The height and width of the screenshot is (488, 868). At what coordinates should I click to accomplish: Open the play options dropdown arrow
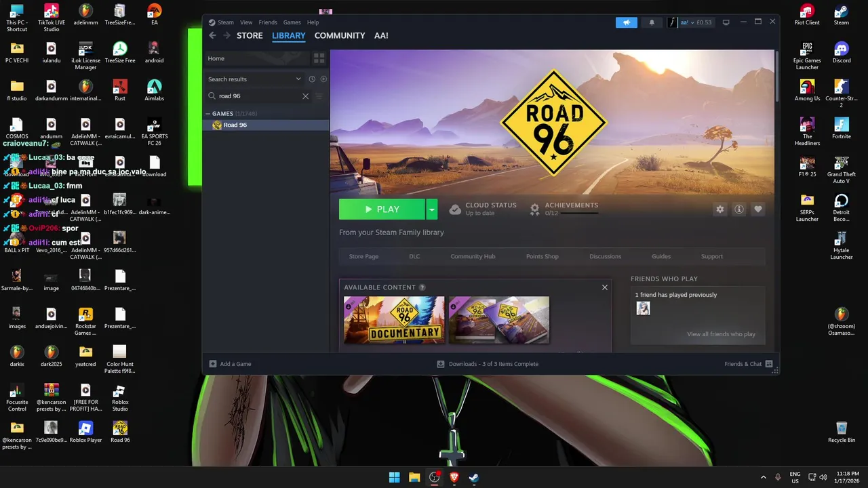pos(431,209)
